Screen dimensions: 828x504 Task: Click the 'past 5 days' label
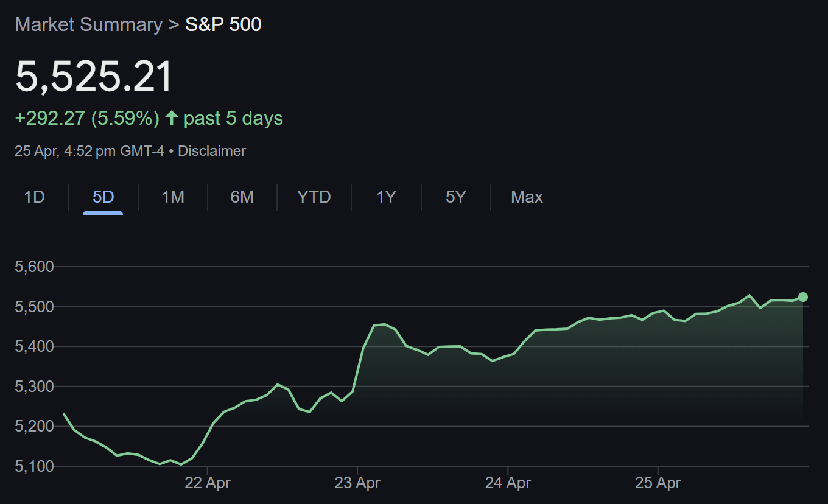pyautogui.click(x=233, y=118)
